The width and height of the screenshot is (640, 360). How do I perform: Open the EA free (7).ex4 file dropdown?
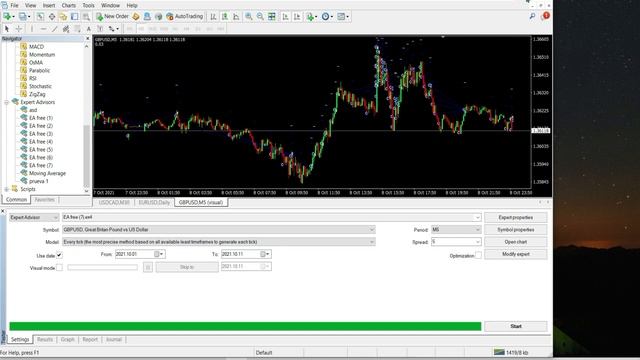pos(271,218)
